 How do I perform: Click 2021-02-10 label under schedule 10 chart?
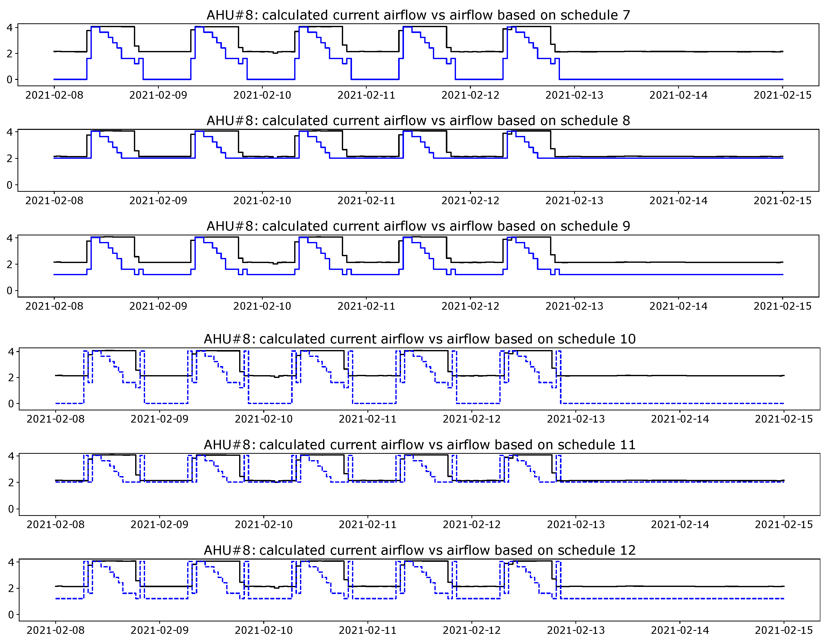pyautogui.click(x=263, y=419)
